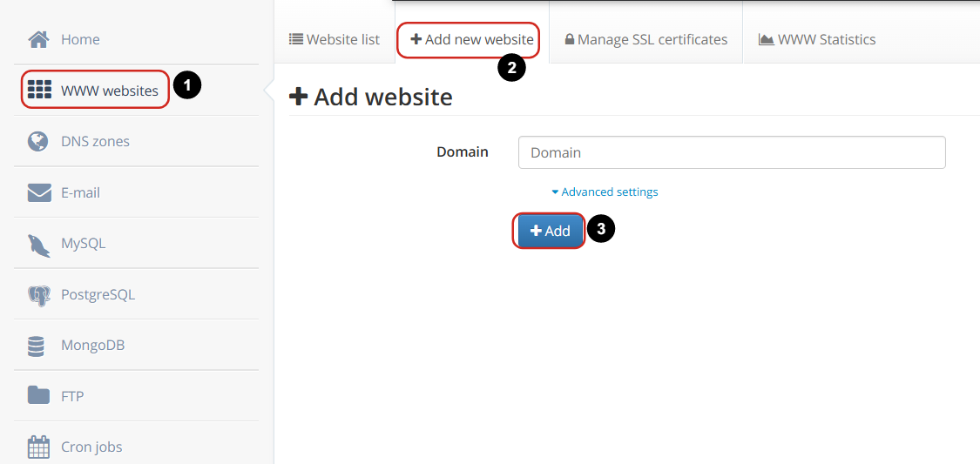Switch to the Website list tab
The width and height of the screenshot is (980, 464).
(x=335, y=39)
